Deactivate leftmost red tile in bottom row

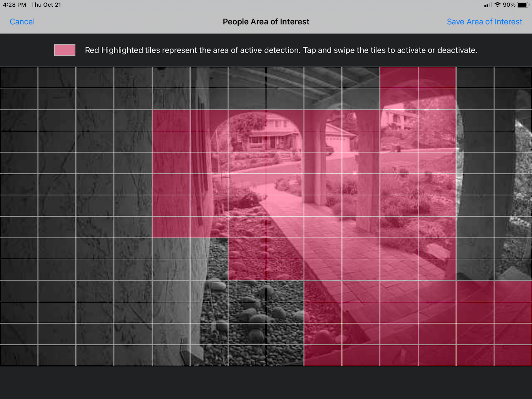click(323, 355)
